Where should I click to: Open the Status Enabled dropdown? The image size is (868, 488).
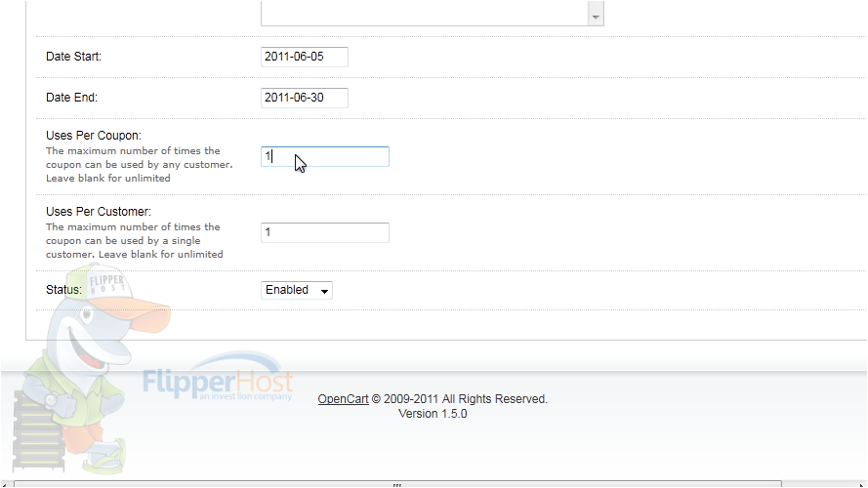297,290
